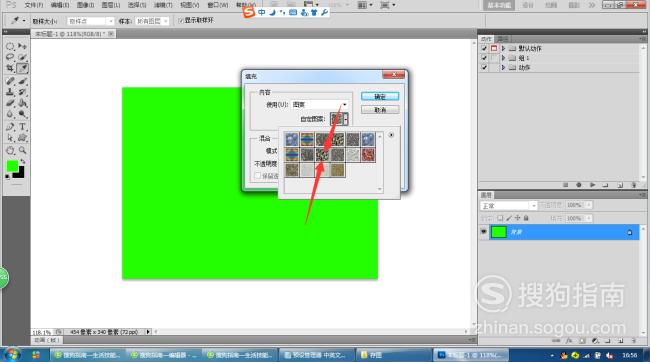This screenshot has height=362, width=650.
Task: Stop action recording in Actions panel
Action: coord(565,185)
